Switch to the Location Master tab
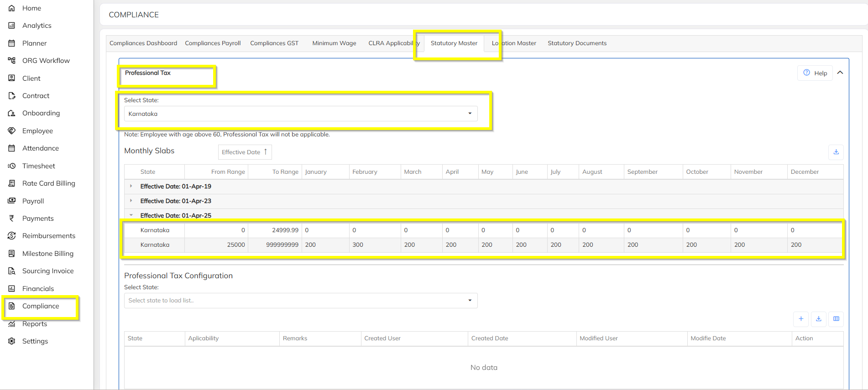868x390 pixels. (x=514, y=43)
